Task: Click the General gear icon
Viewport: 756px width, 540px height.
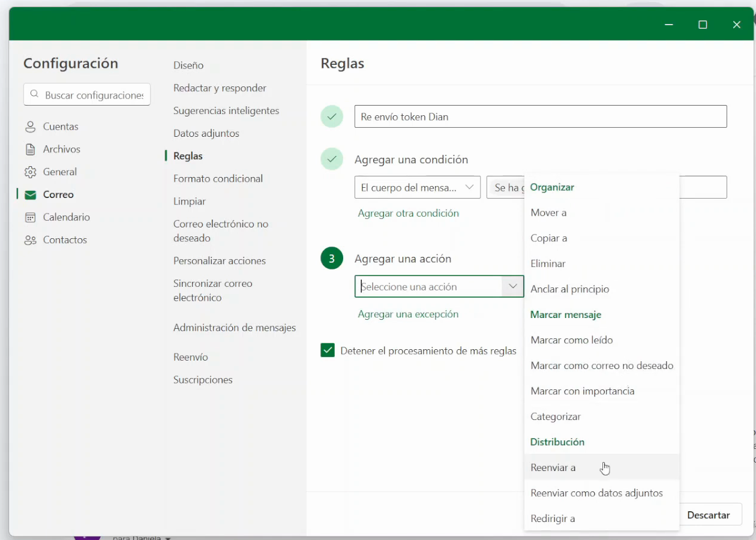Action: (x=30, y=172)
